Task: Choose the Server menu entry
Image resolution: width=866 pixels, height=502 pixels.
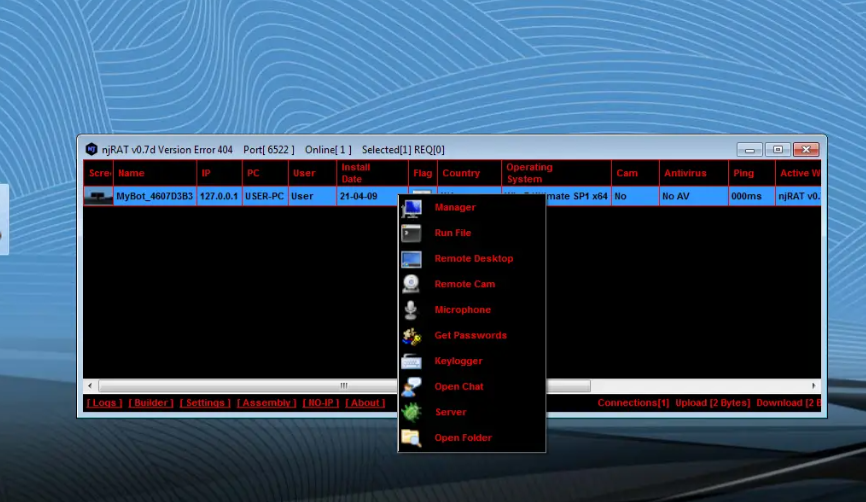Action: coord(450,412)
